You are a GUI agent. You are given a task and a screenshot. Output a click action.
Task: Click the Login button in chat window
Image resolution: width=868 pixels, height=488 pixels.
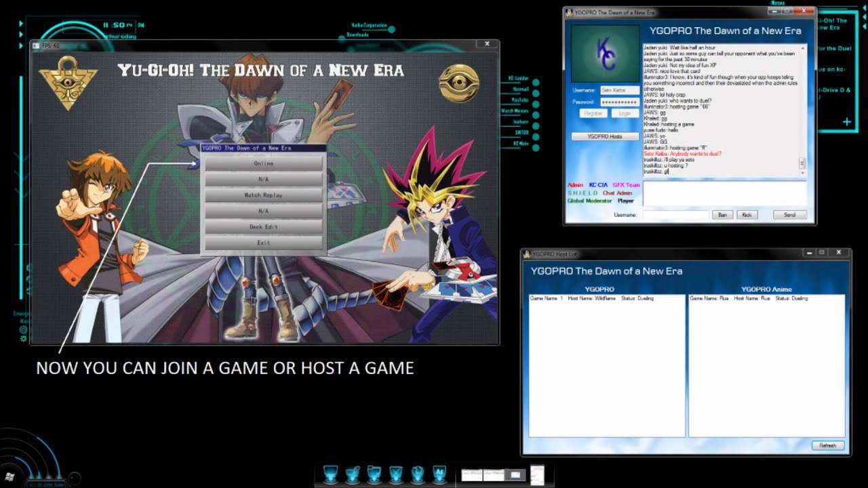pyautogui.click(x=625, y=113)
